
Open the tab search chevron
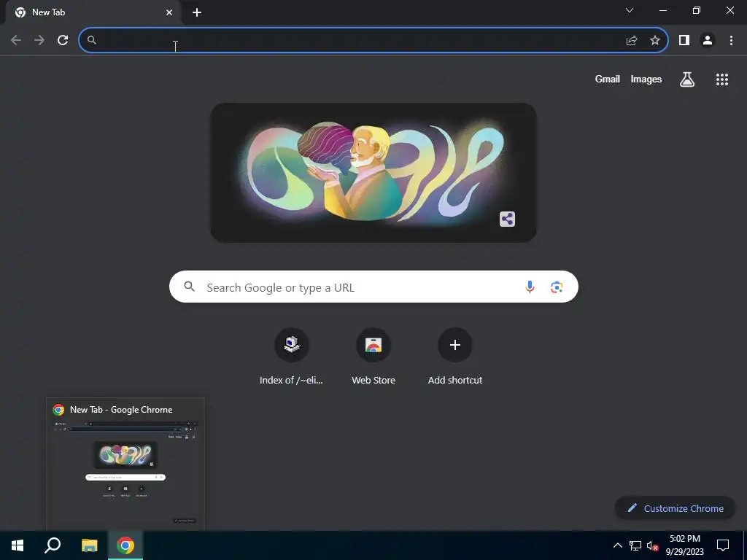point(630,10)
